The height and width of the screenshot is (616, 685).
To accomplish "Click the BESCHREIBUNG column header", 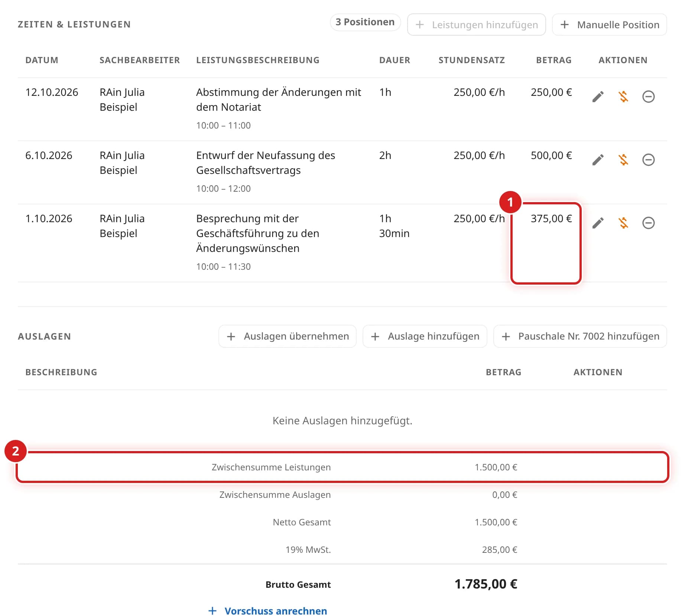I will (61, 372).
